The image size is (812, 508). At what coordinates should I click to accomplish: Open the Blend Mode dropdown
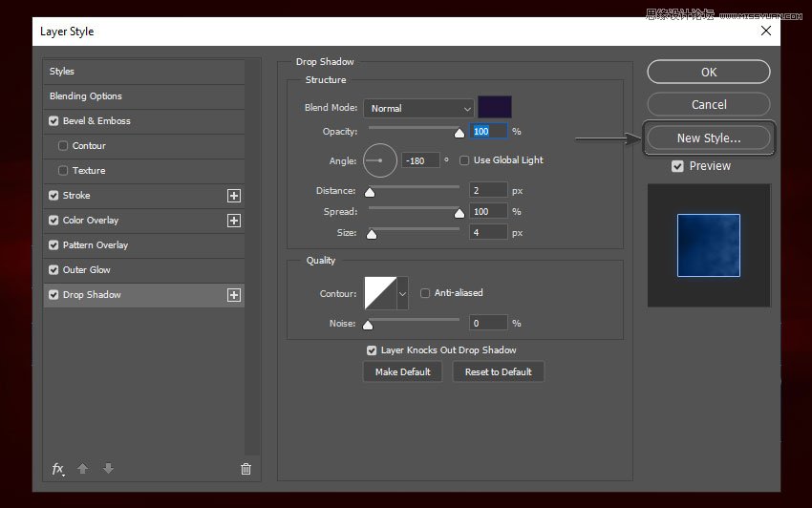click(418, 109)
